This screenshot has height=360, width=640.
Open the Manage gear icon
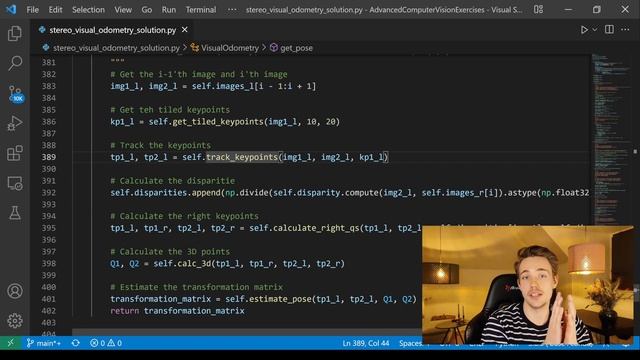click(x=15, y=321)
